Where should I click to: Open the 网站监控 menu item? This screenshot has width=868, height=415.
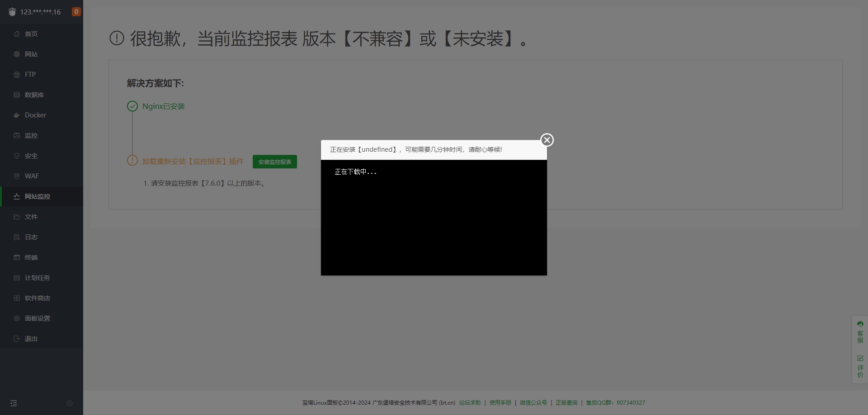click(42, 196)
